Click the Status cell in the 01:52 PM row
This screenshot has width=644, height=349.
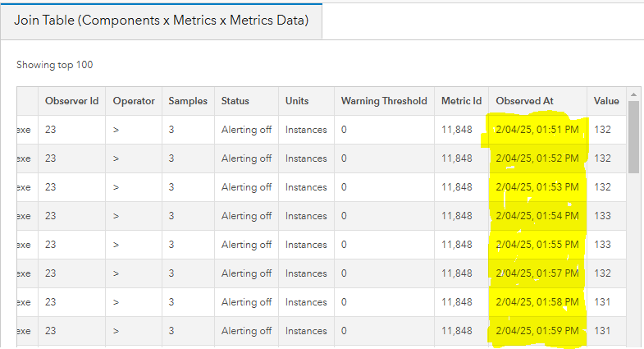(246, 158)
